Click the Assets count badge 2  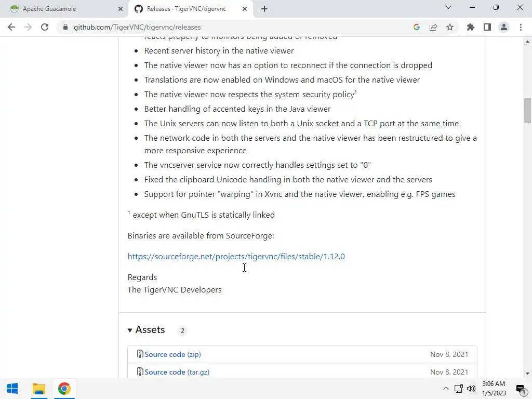click(182, 330)
